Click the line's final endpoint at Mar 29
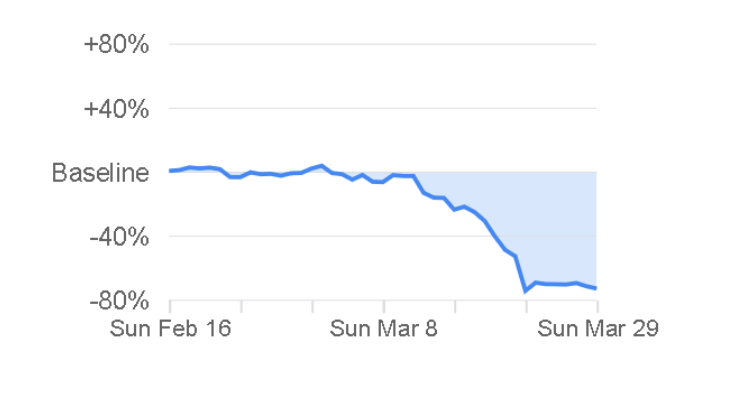This screenshot has height=398, width=731. click(595, 288)
